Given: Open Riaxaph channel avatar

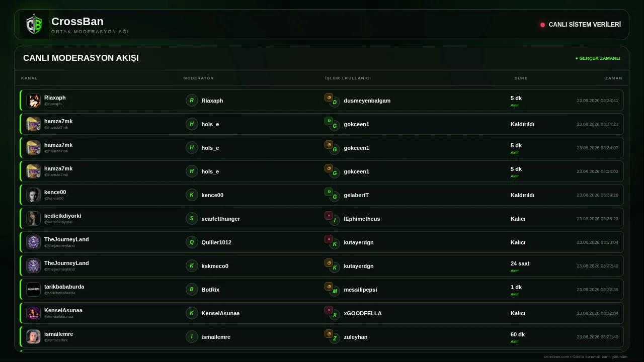Looking at the screenshot, I should pos(33,101).
